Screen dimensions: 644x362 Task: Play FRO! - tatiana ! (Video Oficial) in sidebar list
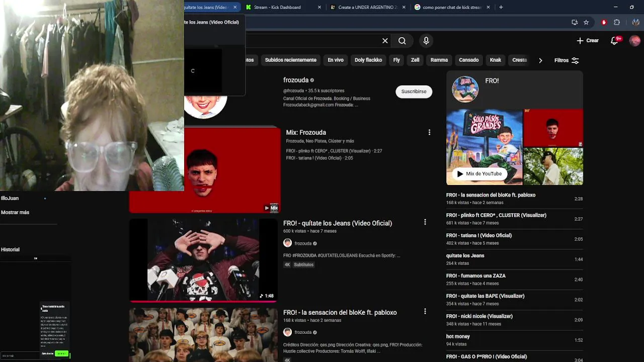pyautogui.click(x=514, y=239)
